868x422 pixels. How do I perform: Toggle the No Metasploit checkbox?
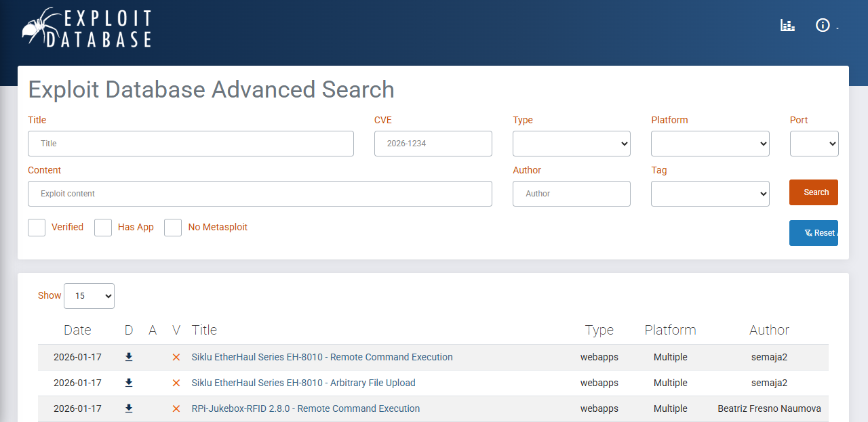tap(172, 228)
